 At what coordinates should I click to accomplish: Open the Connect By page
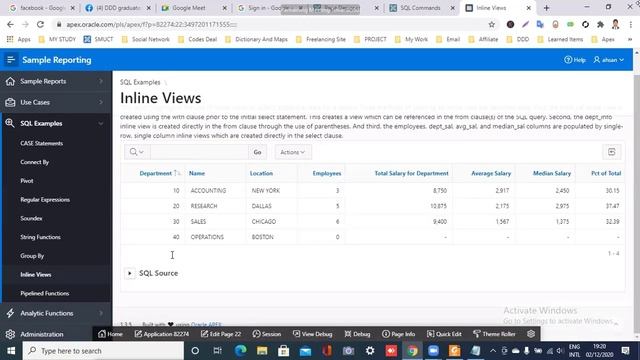click(x=35, y=162)
